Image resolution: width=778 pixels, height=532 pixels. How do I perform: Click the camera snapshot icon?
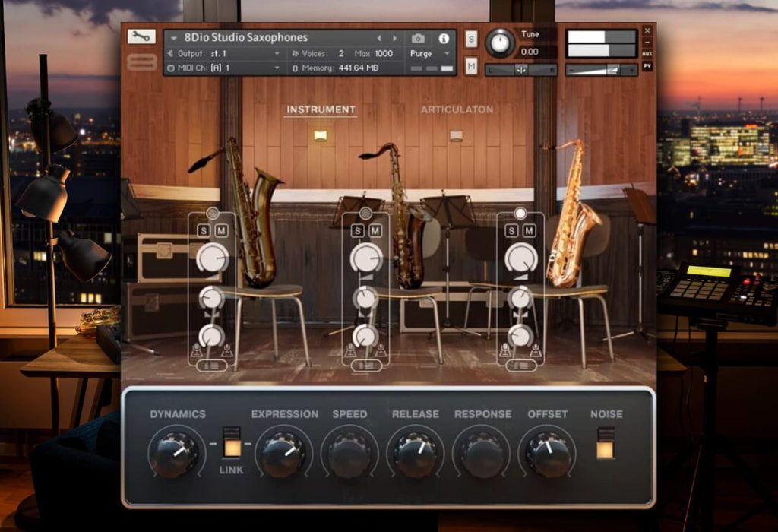pyautogui.click(x=419, y=38)
